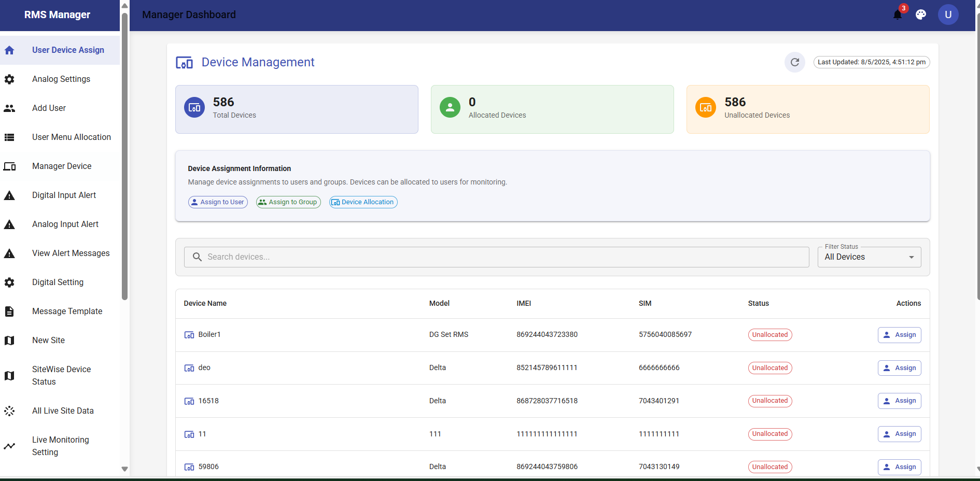Click the sidebar scroll down arrow
The height and width of the screenshot is (481, 980).
coord(124,469)
